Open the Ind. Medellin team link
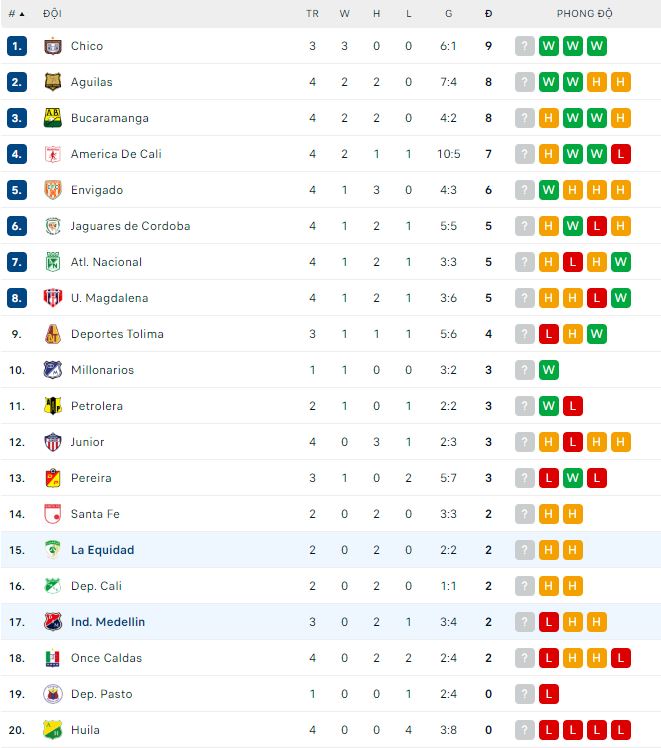The height and width of the screenshot is (748, 661). [107, 622]
